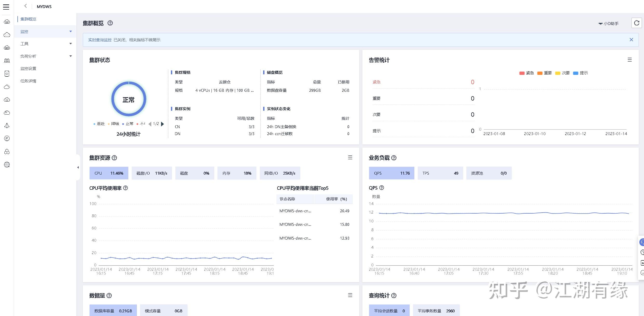Select the TPS 49 tab
This screenshot has height=316, width=644.
[440, 173]
